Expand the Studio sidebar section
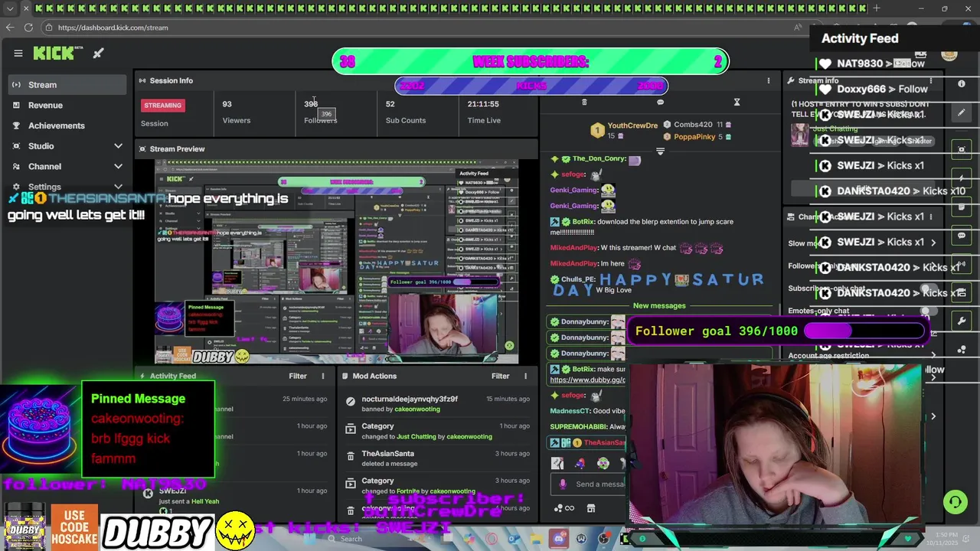This screenshot has height=551, width=980. point(118,145)
